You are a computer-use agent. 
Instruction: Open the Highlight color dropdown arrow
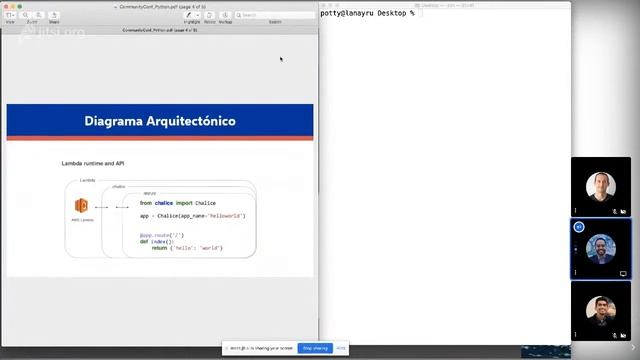coord(198,15)
